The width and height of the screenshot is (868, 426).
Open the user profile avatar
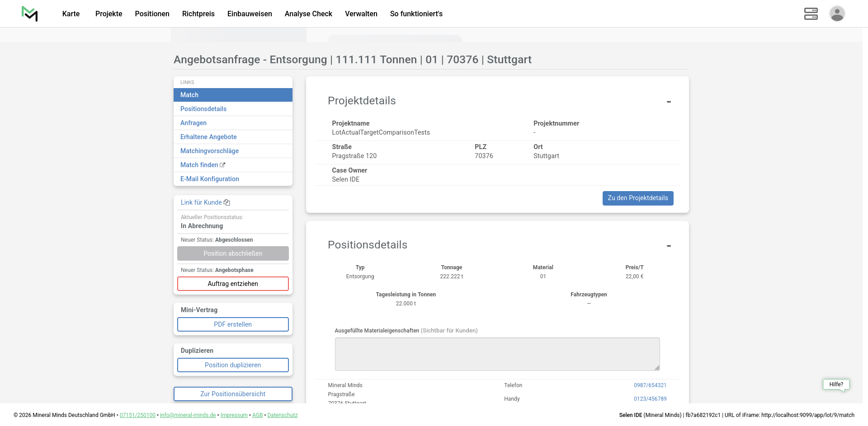pos(837,14)
